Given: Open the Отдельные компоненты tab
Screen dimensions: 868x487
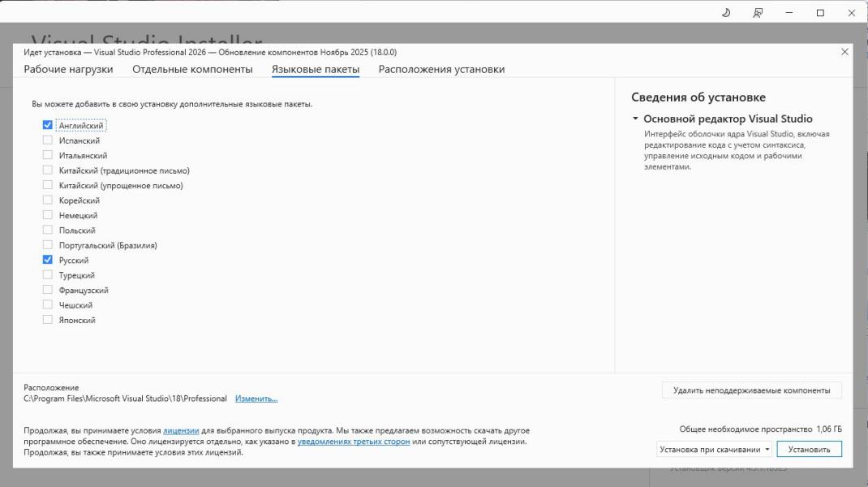Looking at the screenshot, I should (x=192, y=70).
